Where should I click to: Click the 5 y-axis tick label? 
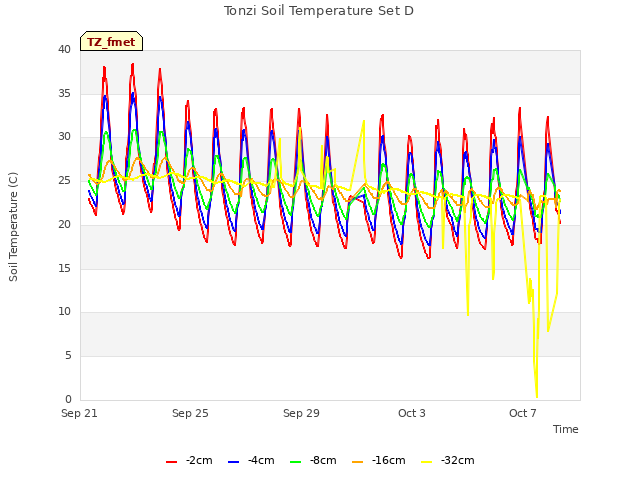point(68,356)
